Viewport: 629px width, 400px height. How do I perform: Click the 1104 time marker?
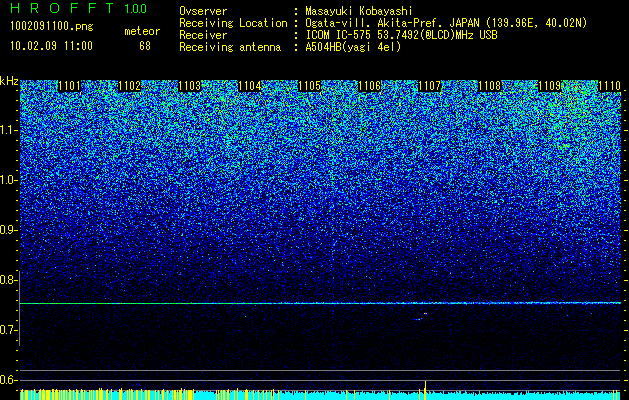coord(250,86)
